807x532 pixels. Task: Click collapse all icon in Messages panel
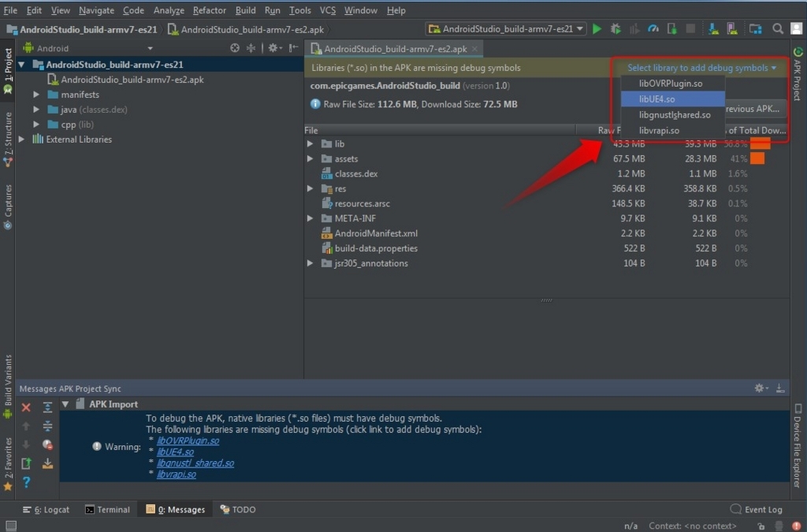point(47,426)
